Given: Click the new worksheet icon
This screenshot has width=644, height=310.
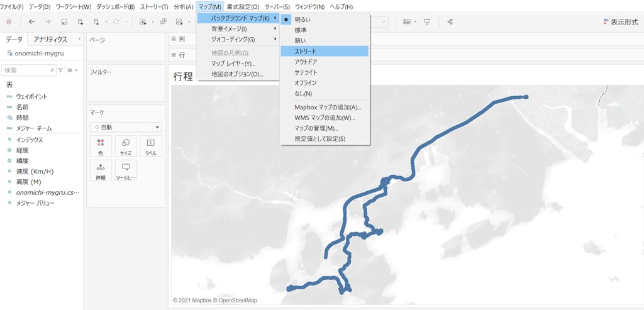Looking at the screenshot, I should (x=143, y=22).
